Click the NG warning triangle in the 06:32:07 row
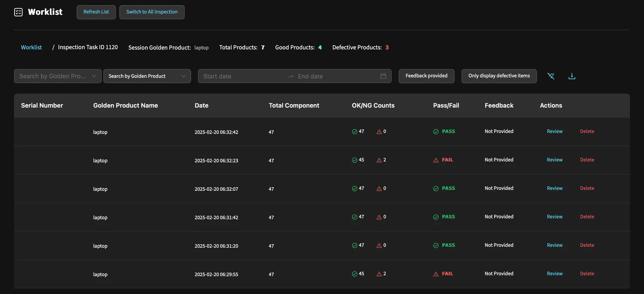644x294 pixels. click(x=379, y=189)
